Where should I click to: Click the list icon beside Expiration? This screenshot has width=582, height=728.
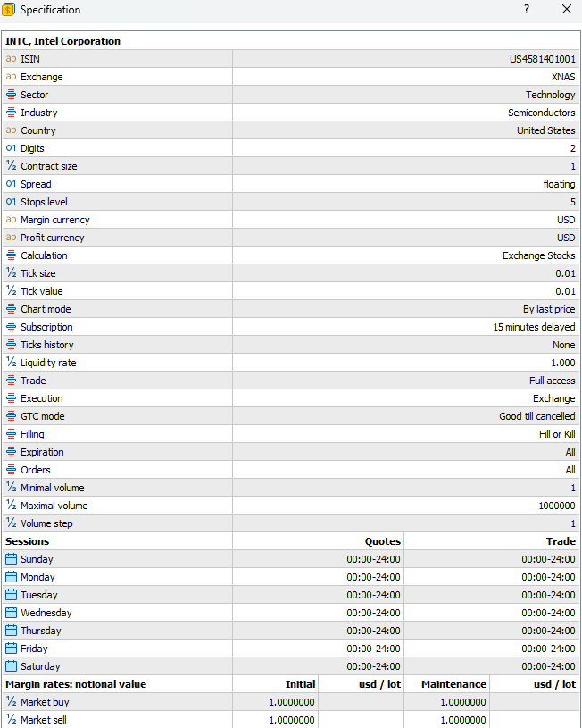11,452
